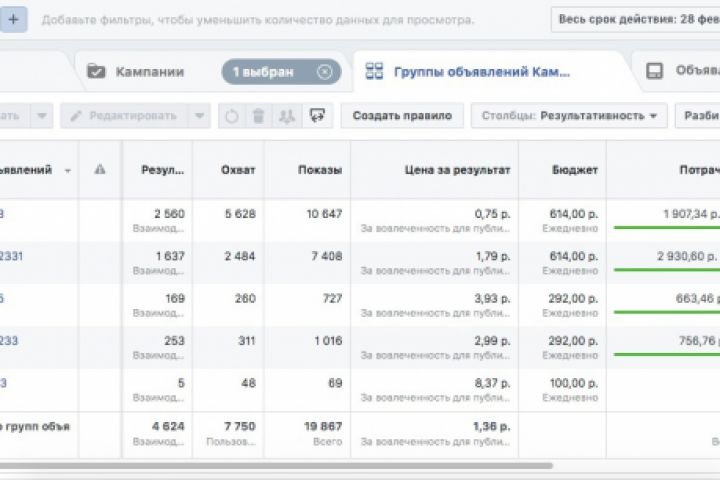
Task: Sort by Результаты column header
Action: (163, 170)
